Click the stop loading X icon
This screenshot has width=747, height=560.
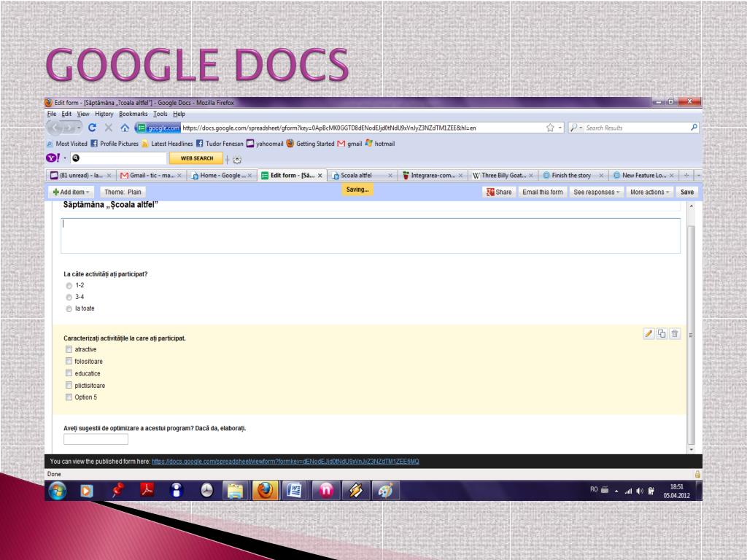tap(108, 128)
